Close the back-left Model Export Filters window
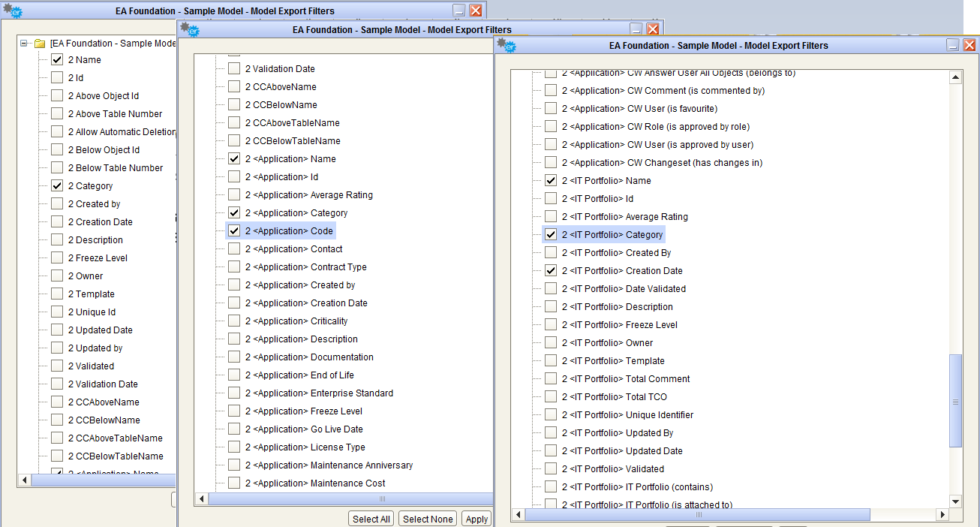This screenshot has width=980, height=527. 476,11
